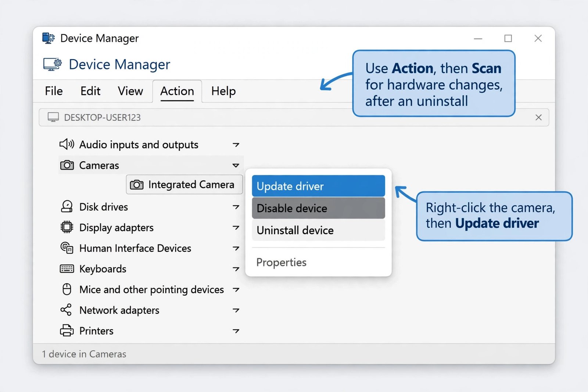Image resolution: width=588 pixels, height=392 pixels.
Task: Expand the Human Interface Devices arrow
Action: [x=236, y=248]
